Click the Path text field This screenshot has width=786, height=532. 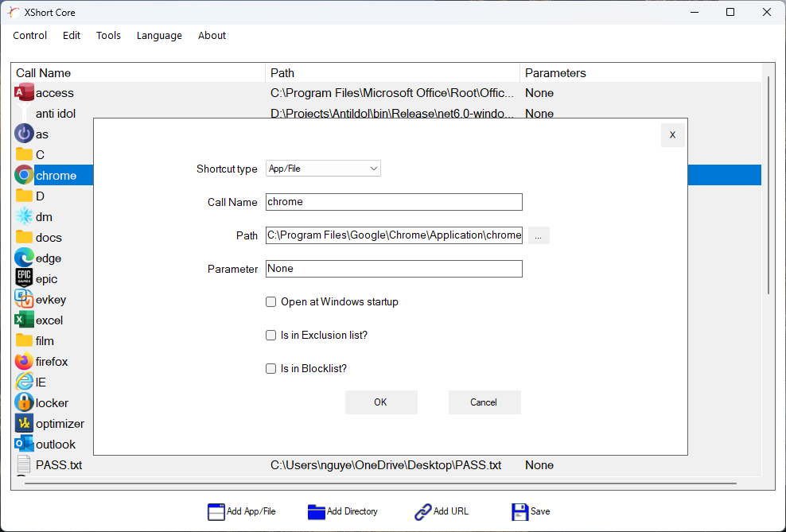point(394,235)
